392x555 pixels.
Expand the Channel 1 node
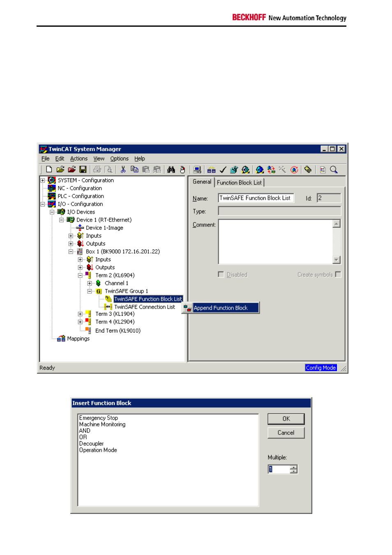point(90,283)
